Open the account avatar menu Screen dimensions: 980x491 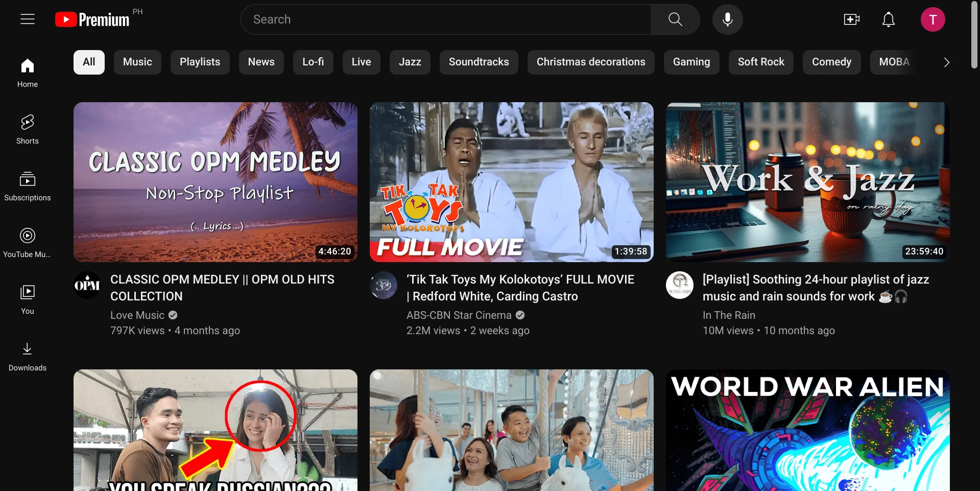(933, 19)
